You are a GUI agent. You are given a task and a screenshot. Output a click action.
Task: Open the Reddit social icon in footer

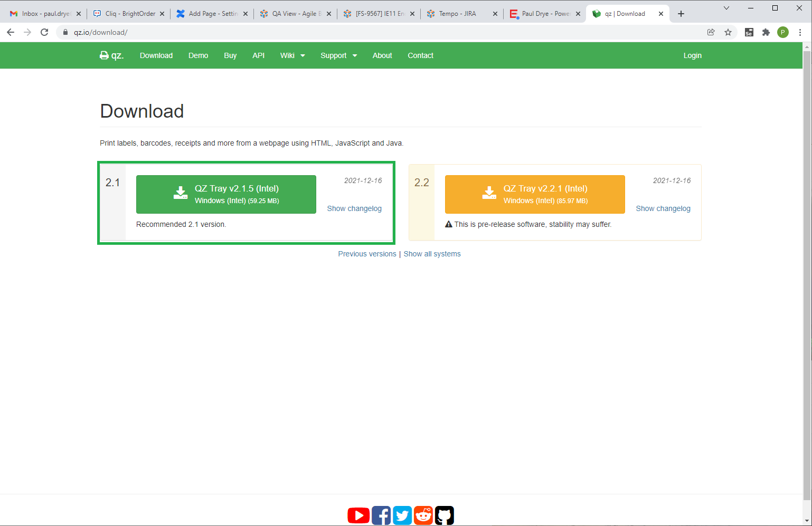(x=423, y=515)
